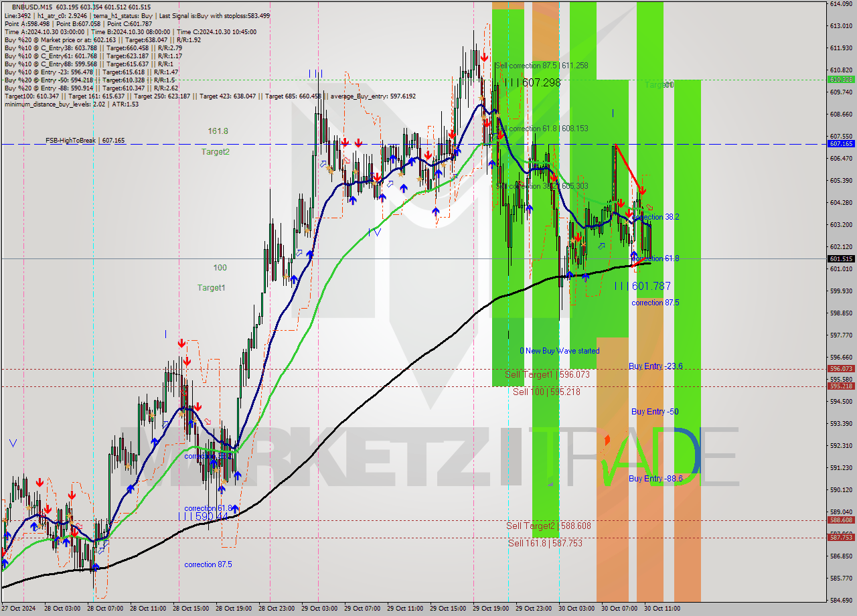Click the Target1 label
The height and width of the screenshot is (616, 857).
[x=211, y=288]
